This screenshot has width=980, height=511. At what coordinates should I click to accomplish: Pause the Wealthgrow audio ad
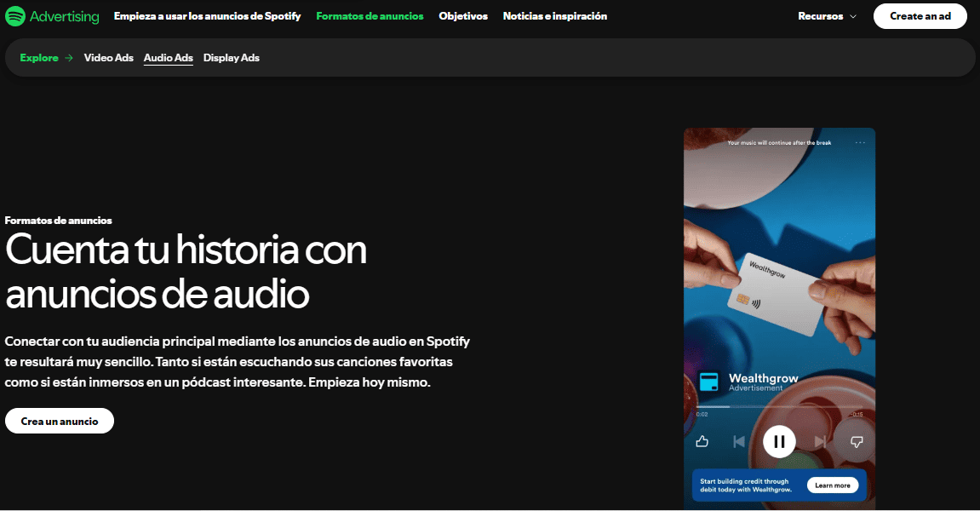pos(779,441)
